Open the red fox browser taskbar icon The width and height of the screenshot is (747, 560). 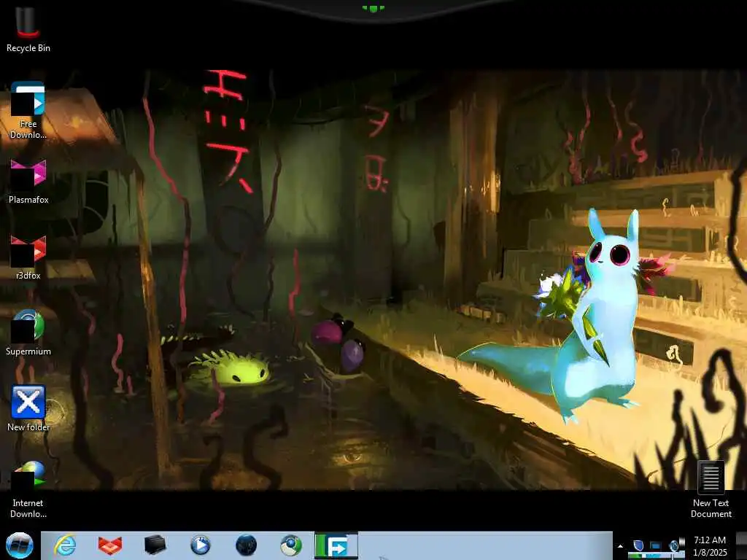(x=110, y=545)
